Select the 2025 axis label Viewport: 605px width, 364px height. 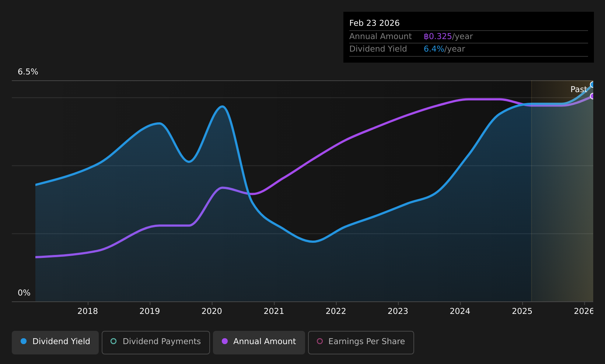[x=523, y=311]
